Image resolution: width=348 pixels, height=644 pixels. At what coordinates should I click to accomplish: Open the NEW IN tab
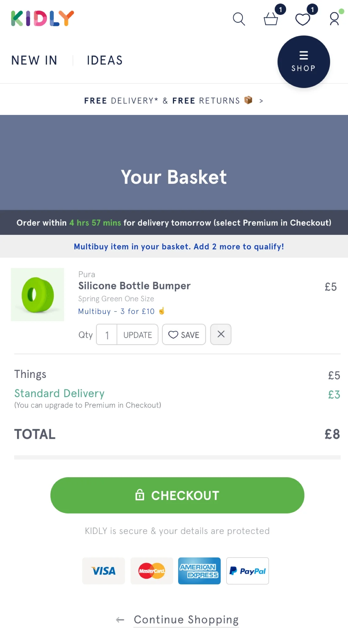(34, 60)
